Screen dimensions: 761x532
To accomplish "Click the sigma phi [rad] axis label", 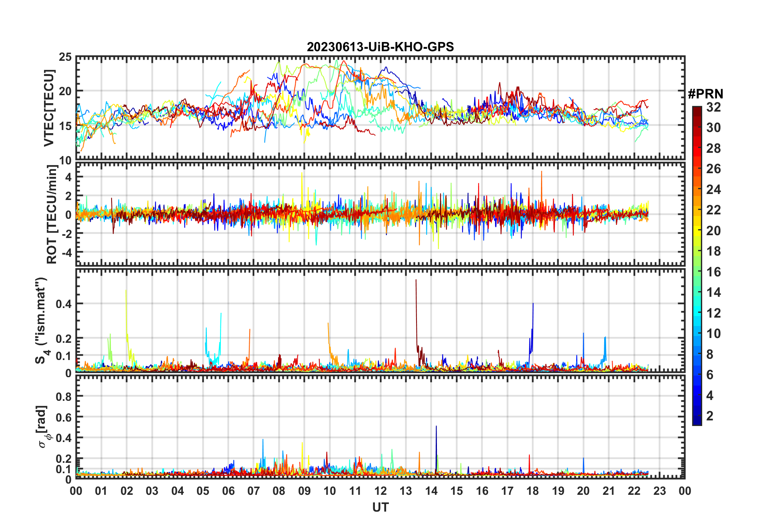I will pyautogui.click(x=43, y=426).
